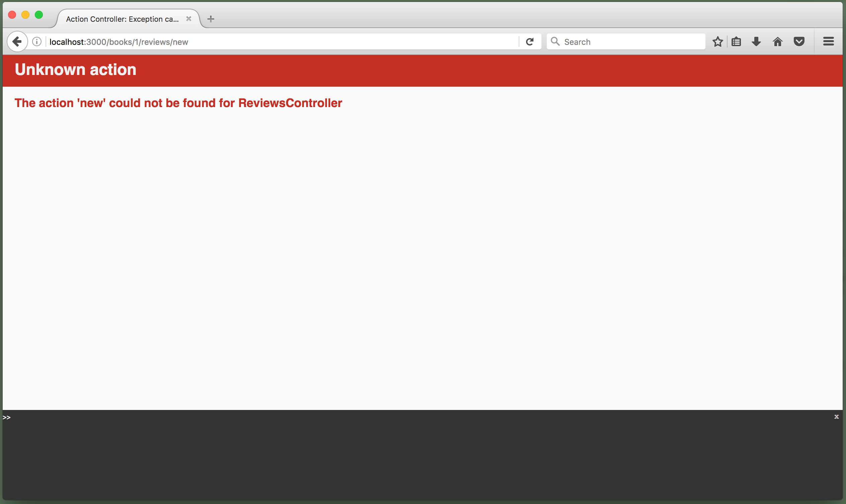Select the current browser tab

pos(125,19)
